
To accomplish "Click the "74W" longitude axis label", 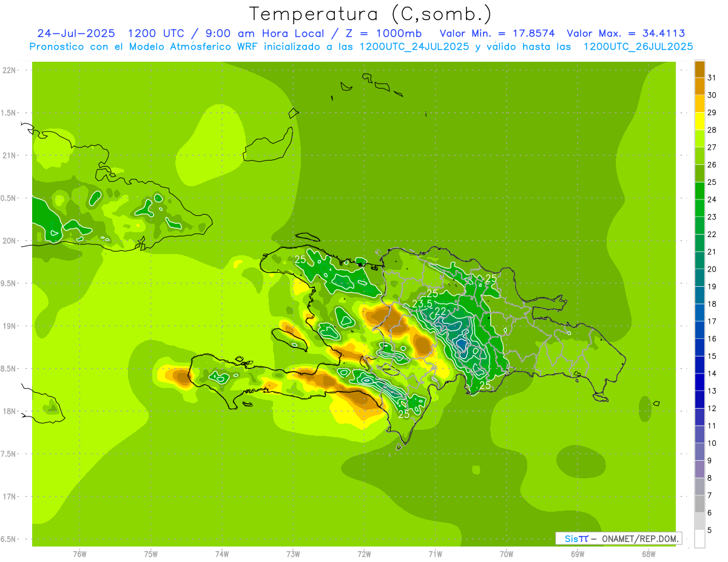I will click(222, 554).
